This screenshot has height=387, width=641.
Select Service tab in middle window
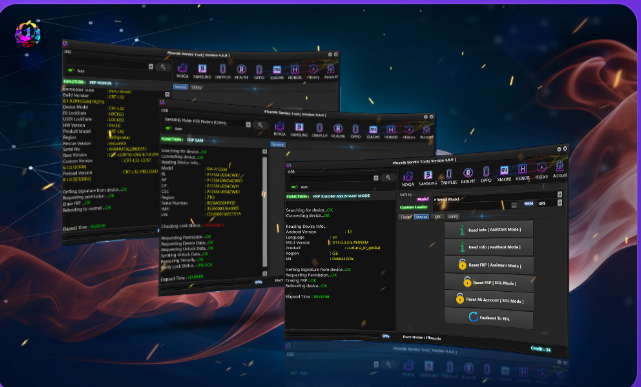coord(278,144)
